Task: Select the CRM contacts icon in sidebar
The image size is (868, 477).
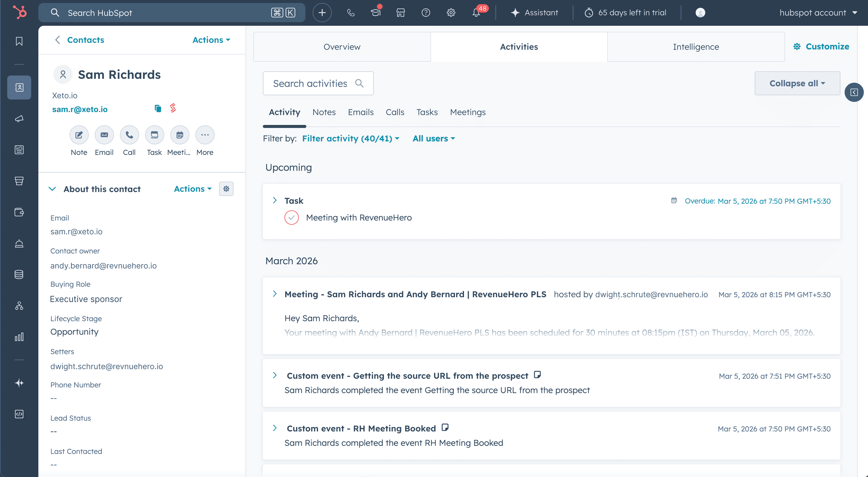Action: tap(19, 87)
